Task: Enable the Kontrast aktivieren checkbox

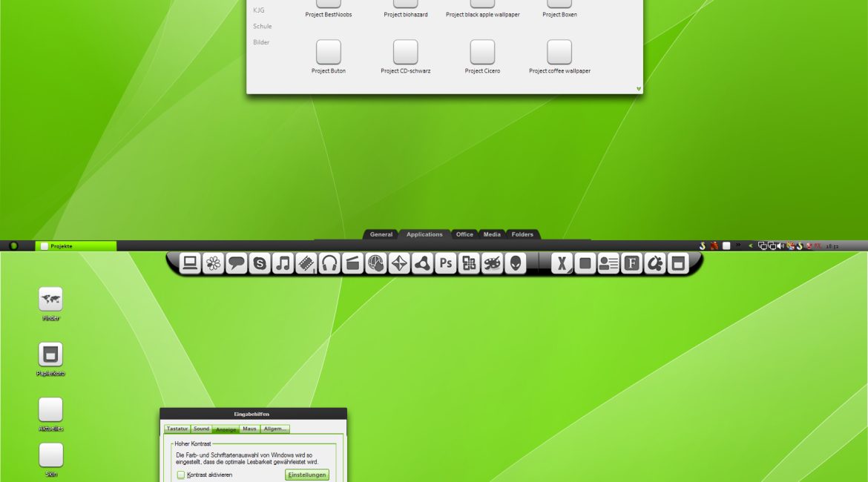Action: [x=181, y=475]
